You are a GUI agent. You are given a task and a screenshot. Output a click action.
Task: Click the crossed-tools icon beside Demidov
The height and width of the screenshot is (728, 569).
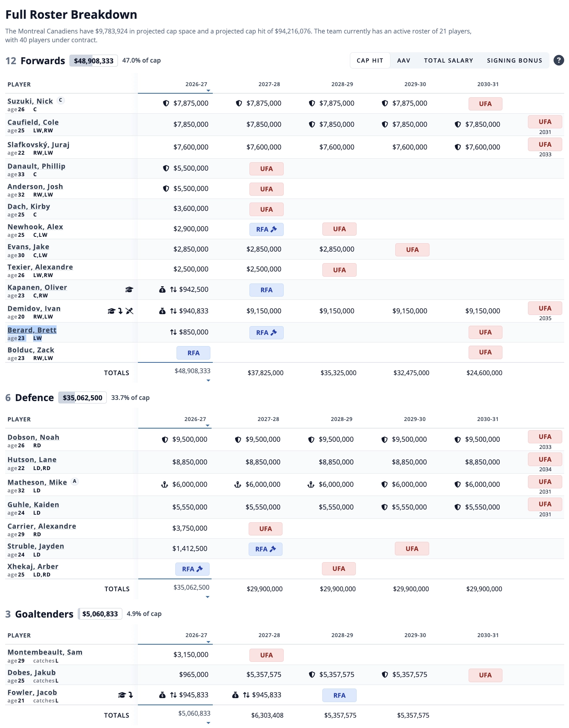pyautogui.click(x=129, y=311)
